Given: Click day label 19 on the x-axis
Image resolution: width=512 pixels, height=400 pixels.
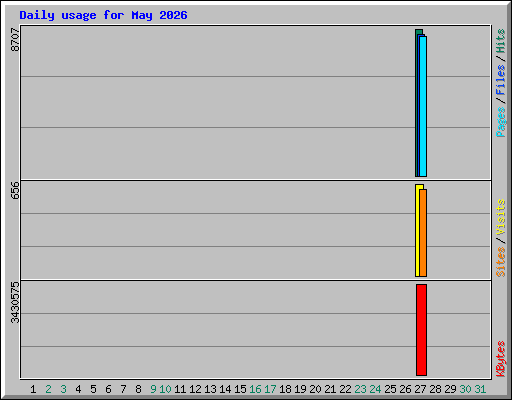Looking at the screenshot, I should [x=300, y=389].
